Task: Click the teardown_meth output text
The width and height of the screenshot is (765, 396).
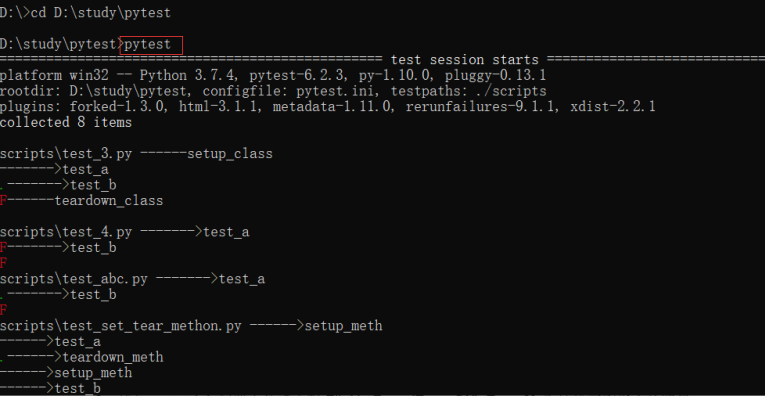Action: [113, 357]
